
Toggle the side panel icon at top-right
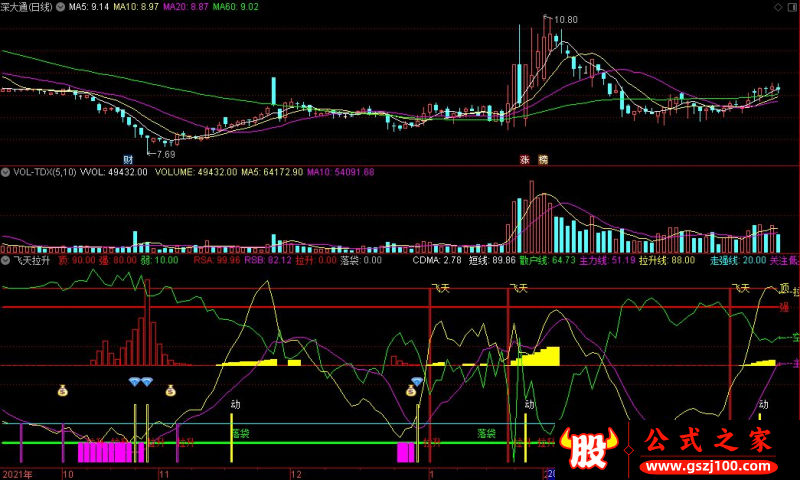pyautogui.click(x=794, y=7)
